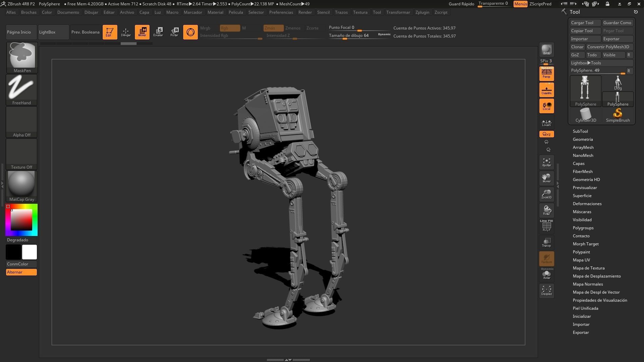Expand the SubTool palette section
Viewport: 644px width, 362px height.
580,131
